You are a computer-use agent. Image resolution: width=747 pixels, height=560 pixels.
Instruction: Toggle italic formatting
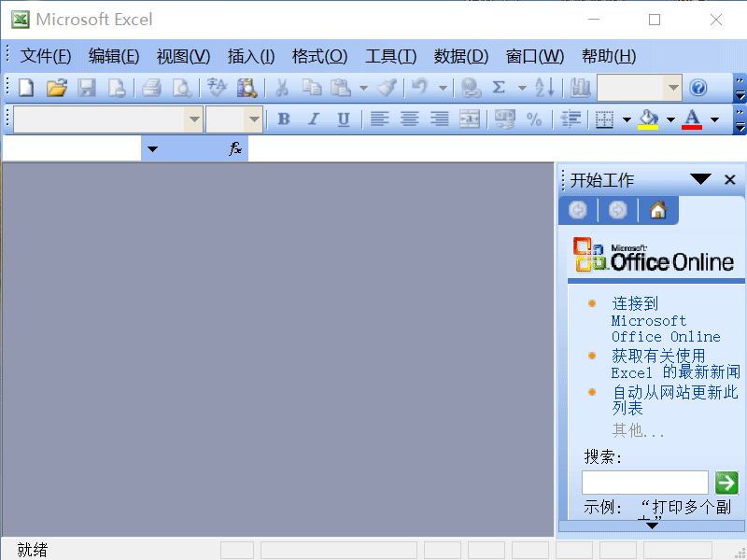(313, 119)
